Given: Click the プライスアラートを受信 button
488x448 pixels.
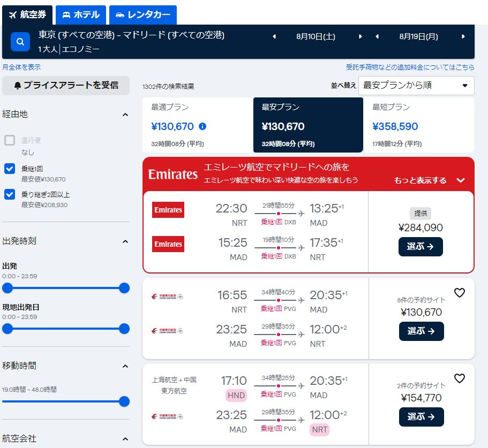Looking at the screenshot, I should [x=66, y=86].
